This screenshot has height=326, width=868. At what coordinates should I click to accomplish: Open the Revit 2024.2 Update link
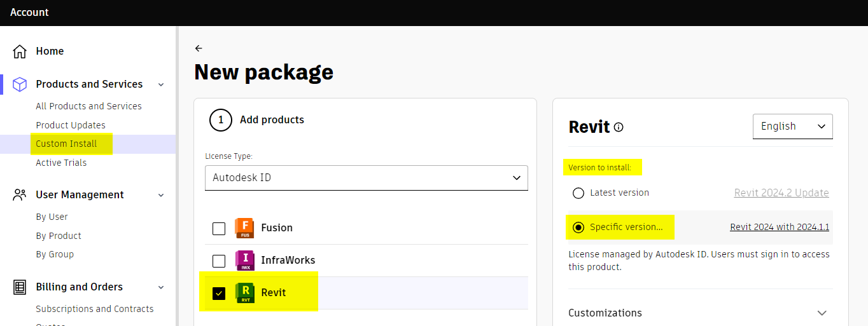click(x=781, y=193)
